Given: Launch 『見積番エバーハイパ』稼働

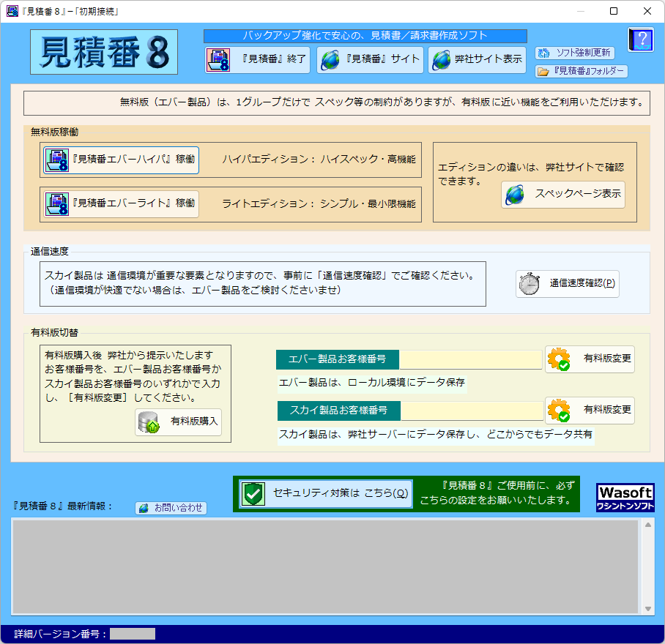Looking at the screenshot, I should (122, 160).
